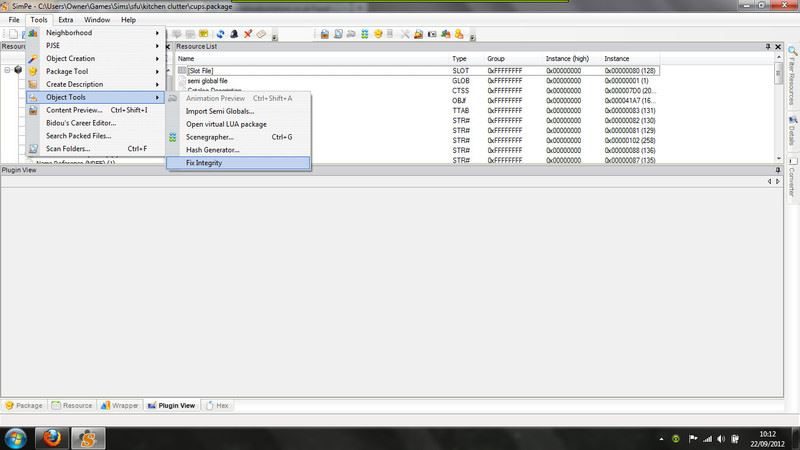Open the Extra menu
800x450 pixels.
65,19
